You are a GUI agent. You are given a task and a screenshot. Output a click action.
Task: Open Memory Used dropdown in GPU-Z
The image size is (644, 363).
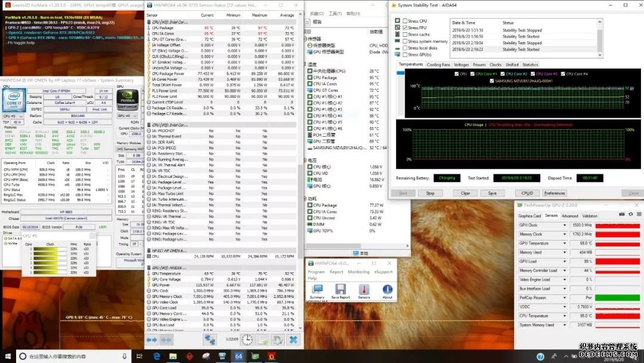click(x=564, y=253)
